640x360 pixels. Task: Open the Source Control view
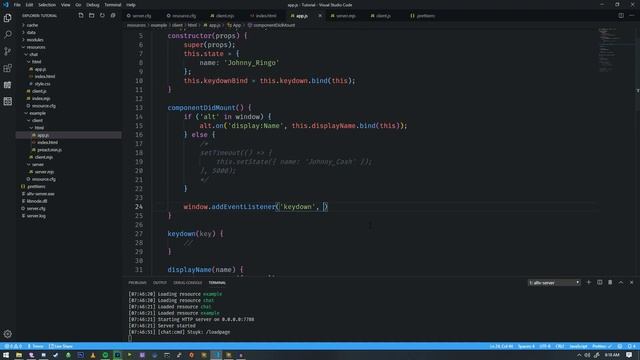pyautogui.click(x=7, y=51)
